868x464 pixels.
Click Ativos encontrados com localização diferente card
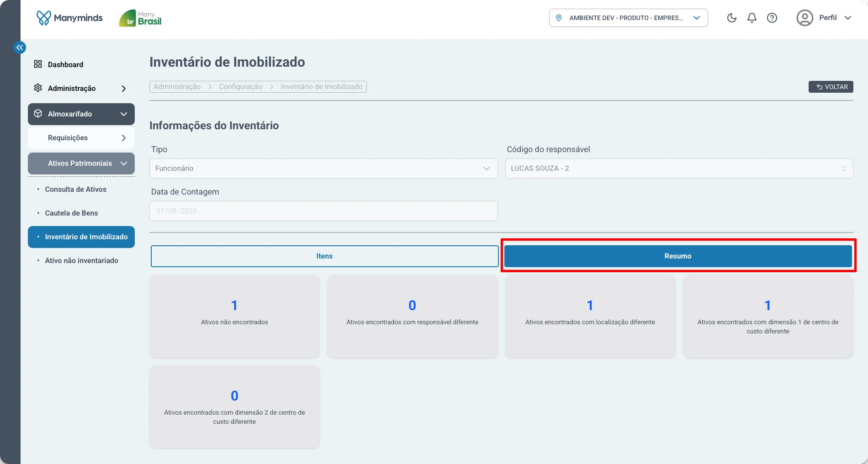pos(590,316)
